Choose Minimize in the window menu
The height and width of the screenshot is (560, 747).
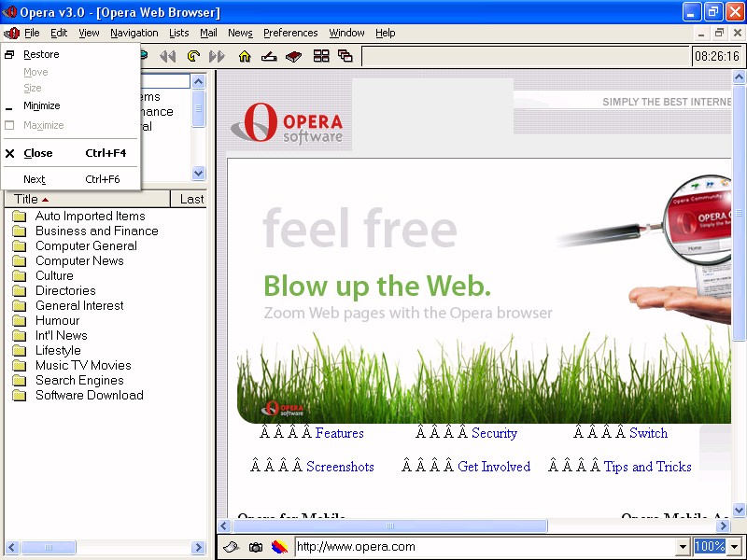(x=71, y=105)
